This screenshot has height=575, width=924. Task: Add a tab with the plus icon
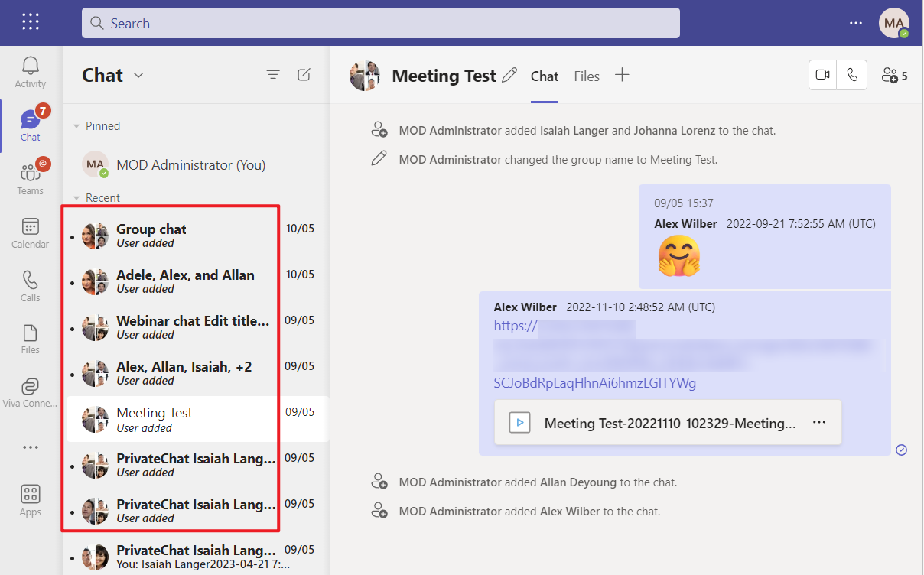pos(622,75)
